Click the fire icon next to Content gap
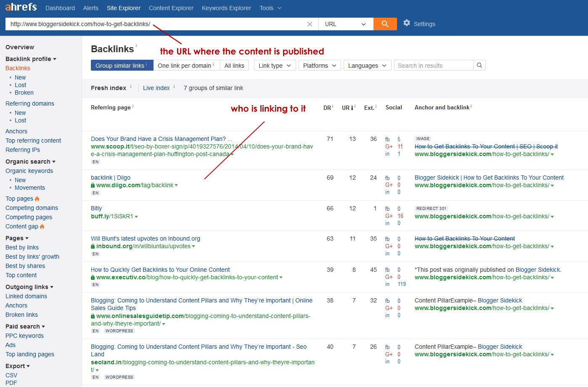Image resolution: width=588 pixels, height=387 pixels. click(42, 226)
